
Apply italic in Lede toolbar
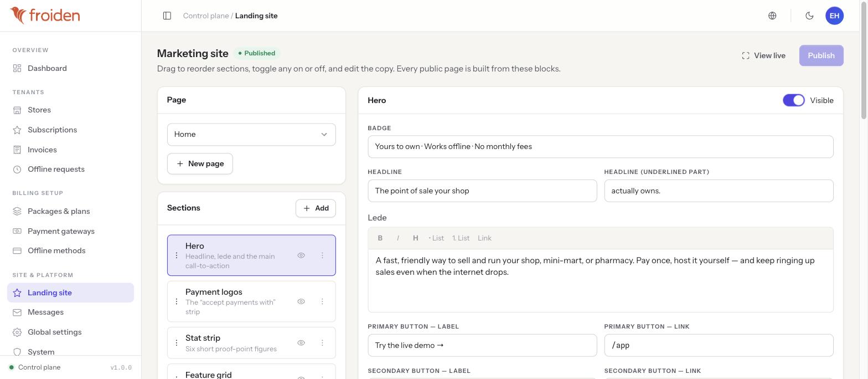[x=398, y=238]
